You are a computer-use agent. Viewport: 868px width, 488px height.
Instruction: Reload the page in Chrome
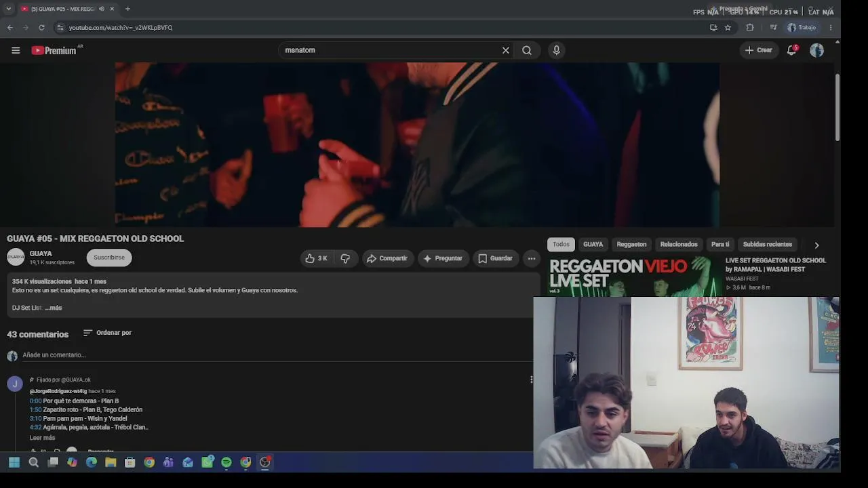(41, 28)
